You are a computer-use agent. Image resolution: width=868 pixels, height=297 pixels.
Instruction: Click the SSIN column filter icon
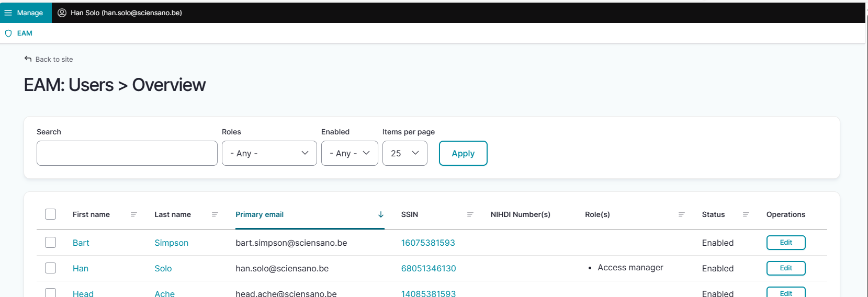(x=470, y=214)
